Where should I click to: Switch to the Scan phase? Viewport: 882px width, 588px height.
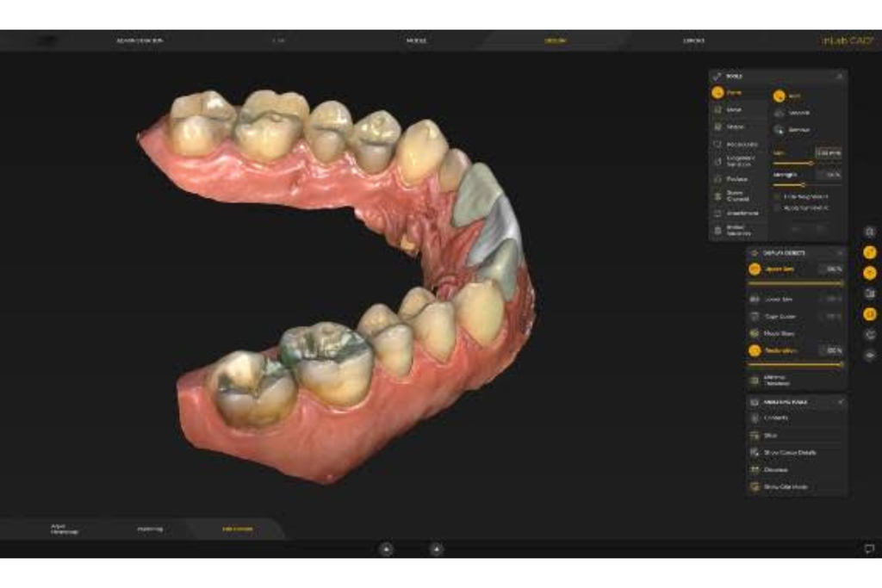point(278,40)
